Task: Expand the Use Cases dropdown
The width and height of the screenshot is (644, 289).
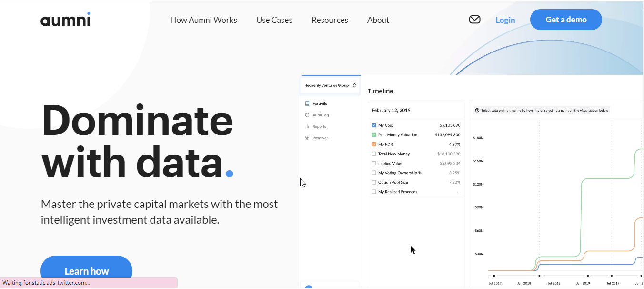Action: [274, 20]
